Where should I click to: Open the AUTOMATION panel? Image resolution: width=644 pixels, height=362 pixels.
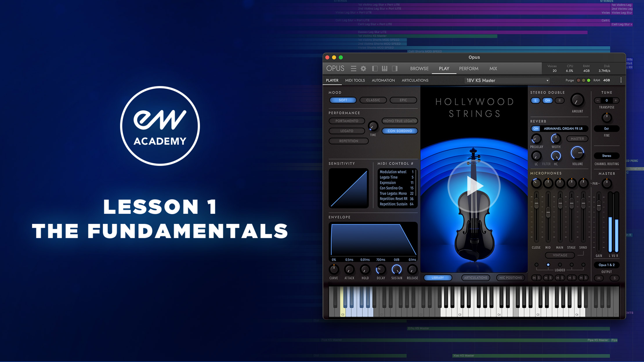click(x=383, y=80)
